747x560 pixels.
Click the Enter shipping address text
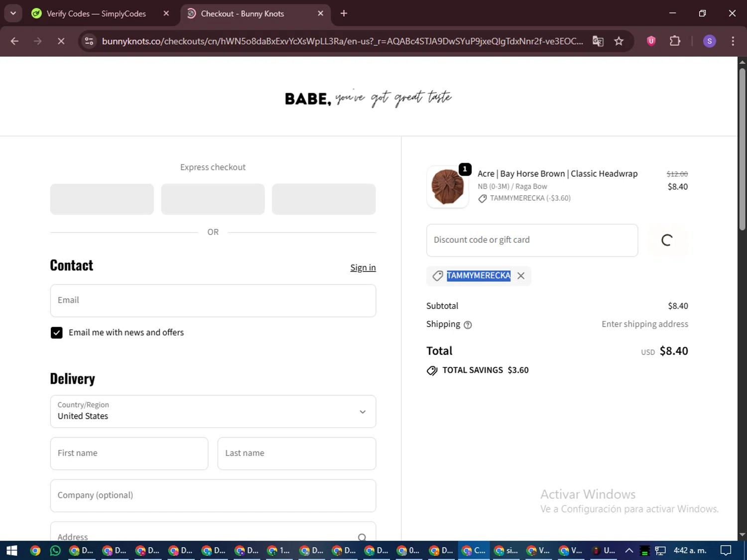click(x=645, y=324)
